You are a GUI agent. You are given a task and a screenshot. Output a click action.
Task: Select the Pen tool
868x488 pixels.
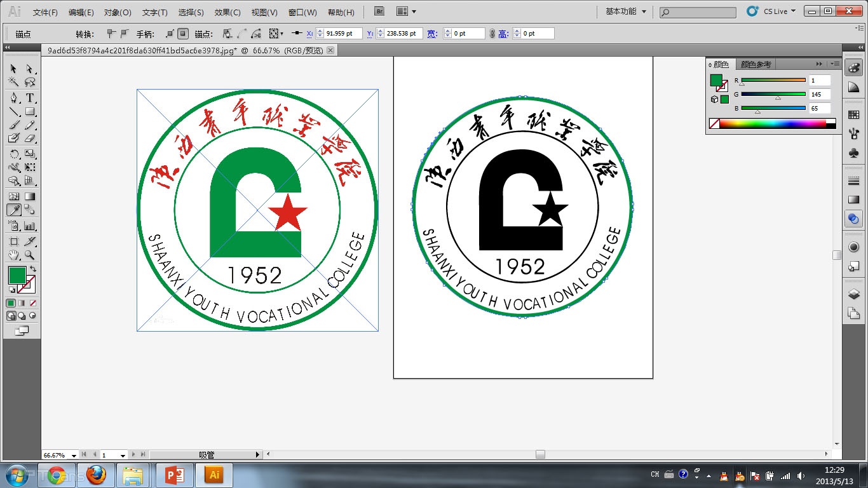[x=14, y=98]
